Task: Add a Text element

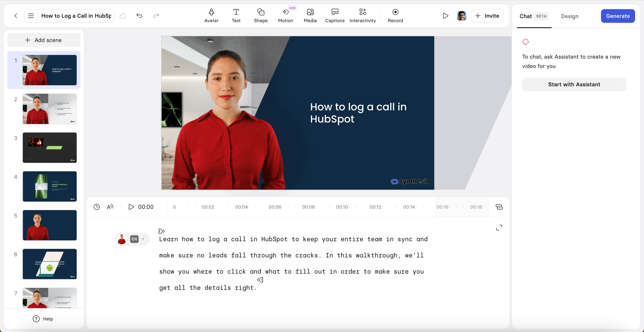Action: click(x=236, y=16)
